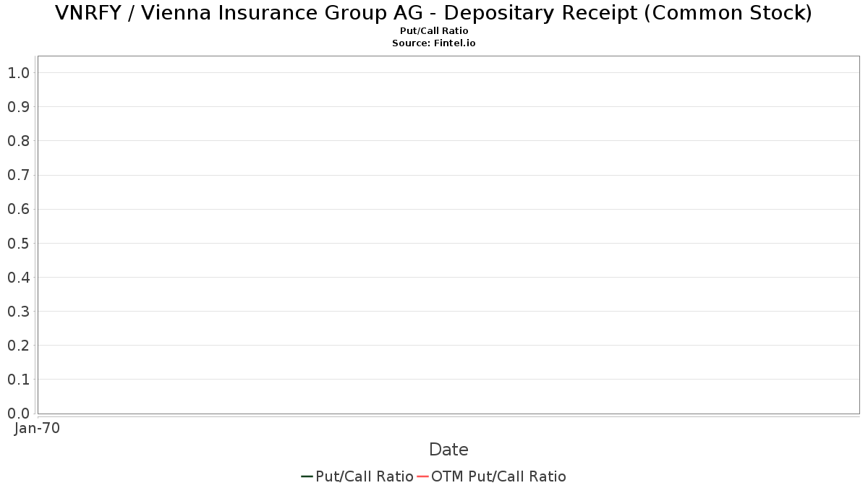The width and height of the screenshot is (868, 488).
Task: Click the red OTM Put/Call Ratio legend line
Action: [423, 476]
